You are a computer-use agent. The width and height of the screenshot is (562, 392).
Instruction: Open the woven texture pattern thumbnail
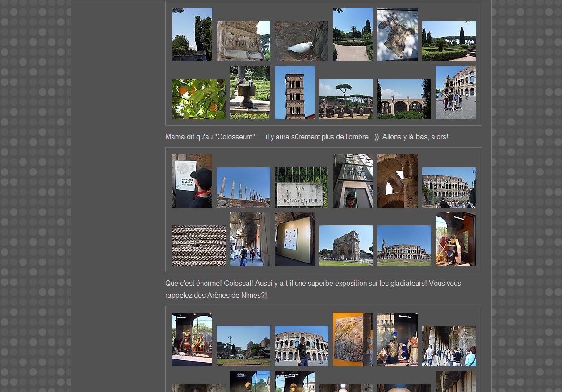(198, 246)
